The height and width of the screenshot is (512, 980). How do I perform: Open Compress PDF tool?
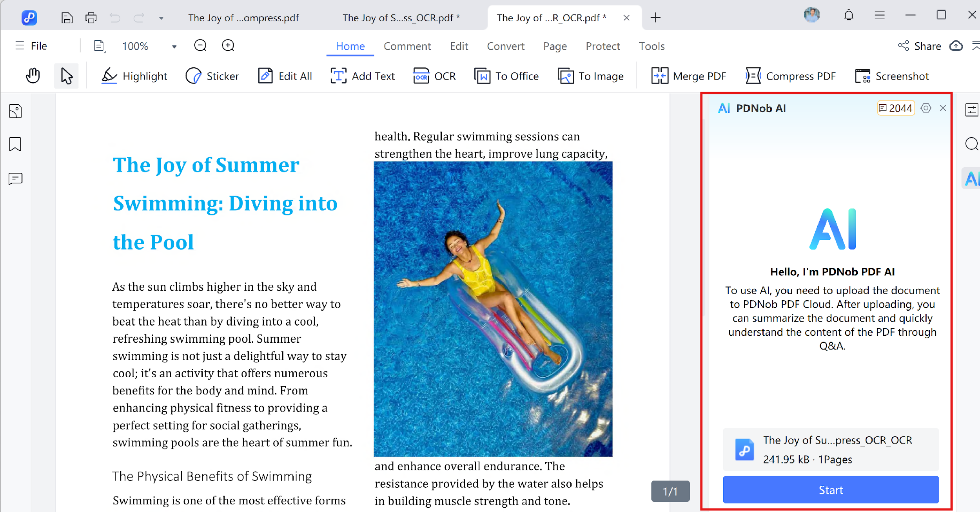[790, 76]
